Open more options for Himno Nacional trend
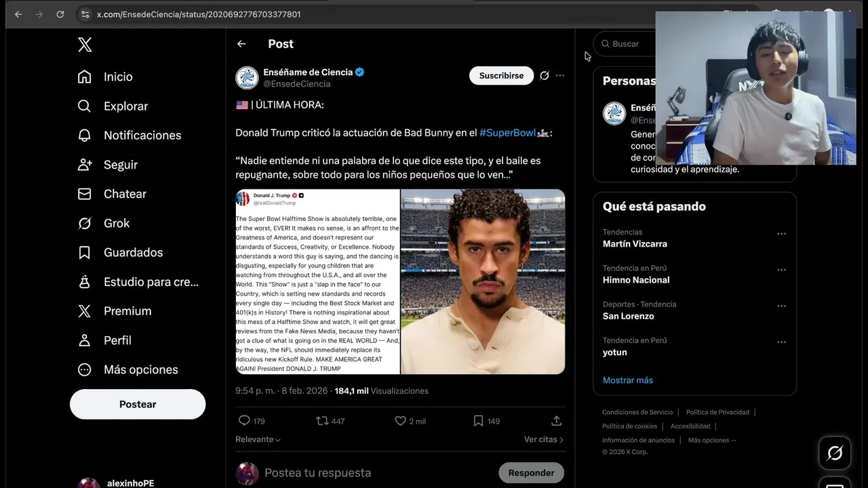This screenshot has height=488, width=868. pos(781,269)
